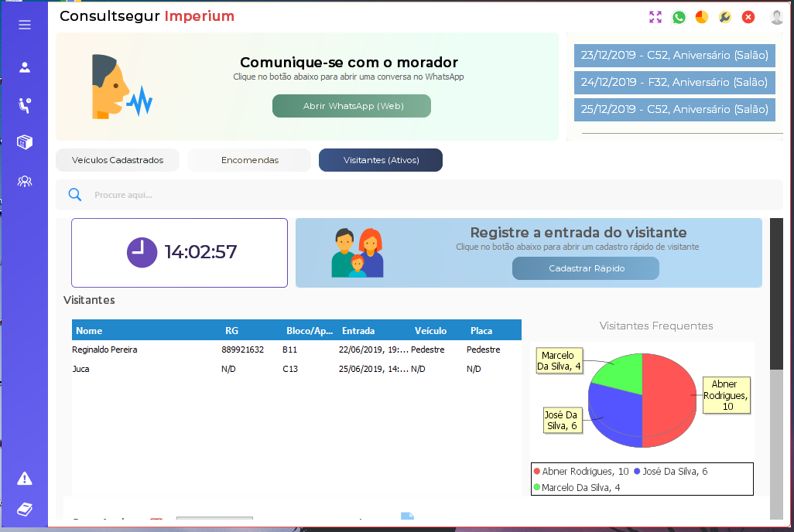This screenshot has height=532, width=794.
Task: Open the visitors group icon in the sidebar
Action: tap(24, 181)
